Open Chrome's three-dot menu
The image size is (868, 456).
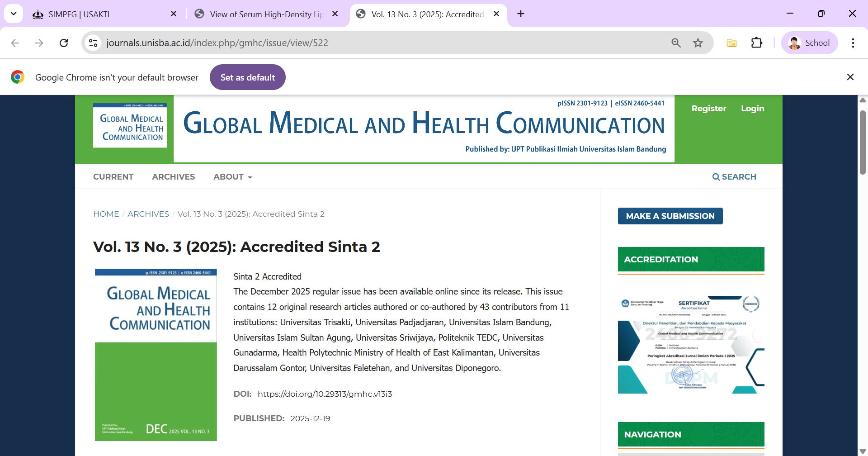853,43
